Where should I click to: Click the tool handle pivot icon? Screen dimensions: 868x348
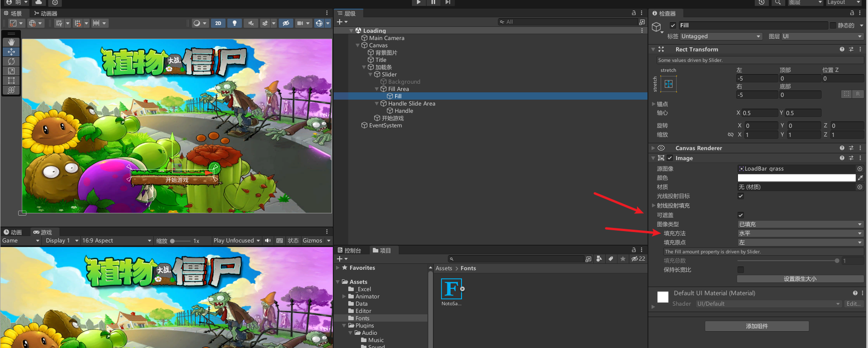[16, 23]
